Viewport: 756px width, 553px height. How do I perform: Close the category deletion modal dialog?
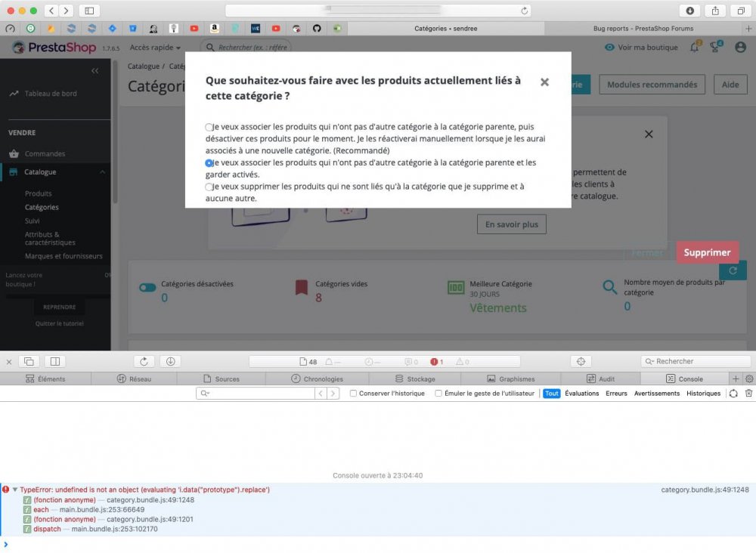click(x=544, y=82)
